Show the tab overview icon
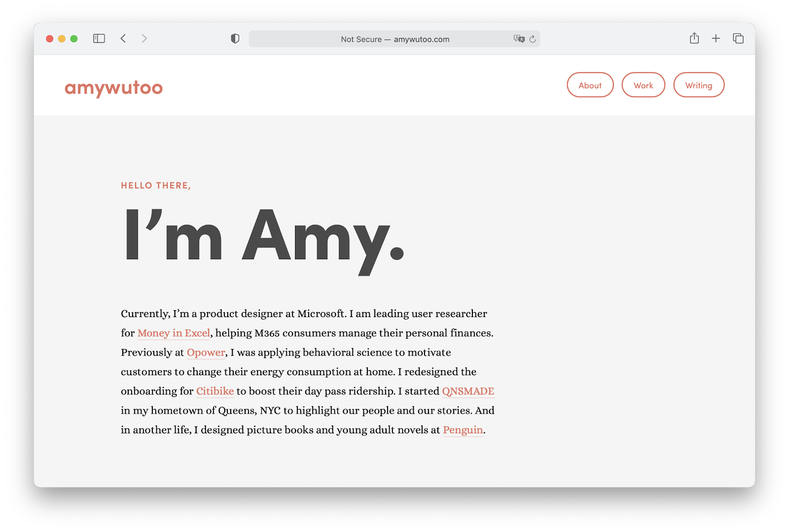This screenshot has width=789, height=532. (x=738, y=38)
